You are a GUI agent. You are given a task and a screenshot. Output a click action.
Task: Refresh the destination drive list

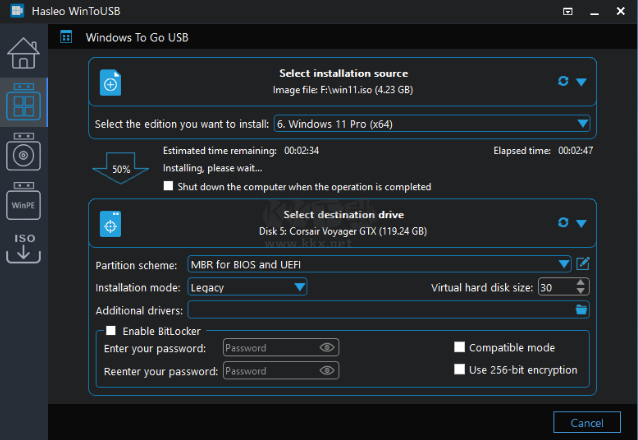click(x=563, y=223)
